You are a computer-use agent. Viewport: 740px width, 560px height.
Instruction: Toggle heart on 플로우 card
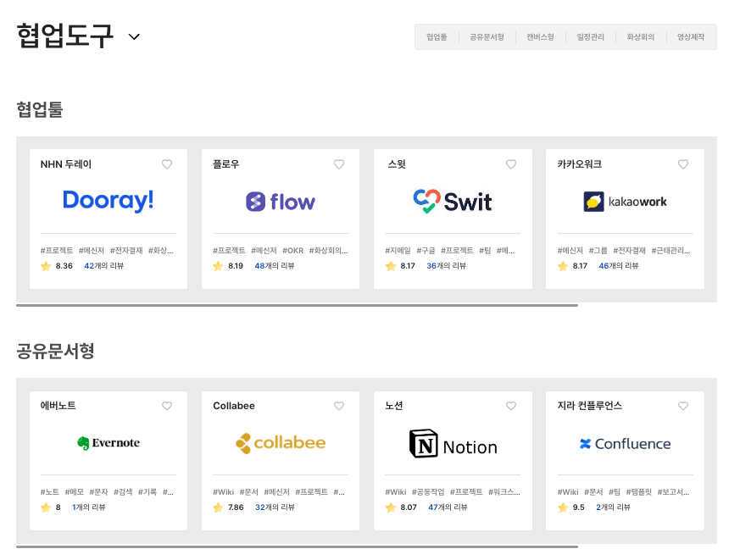[x=339, y=164]
